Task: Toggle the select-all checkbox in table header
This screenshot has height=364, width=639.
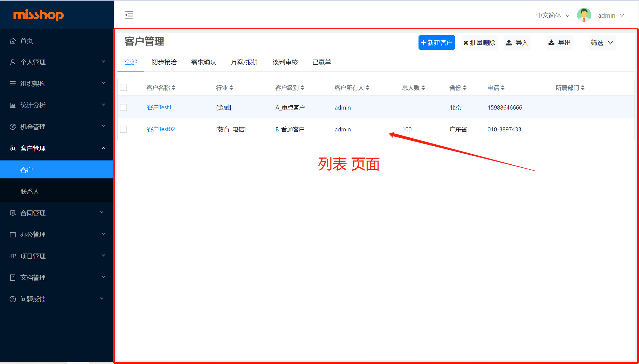Action: 123,87
